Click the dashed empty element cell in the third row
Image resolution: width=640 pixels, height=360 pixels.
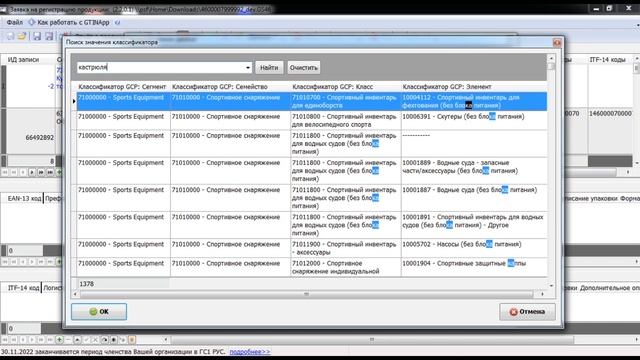tap(474, 143)
